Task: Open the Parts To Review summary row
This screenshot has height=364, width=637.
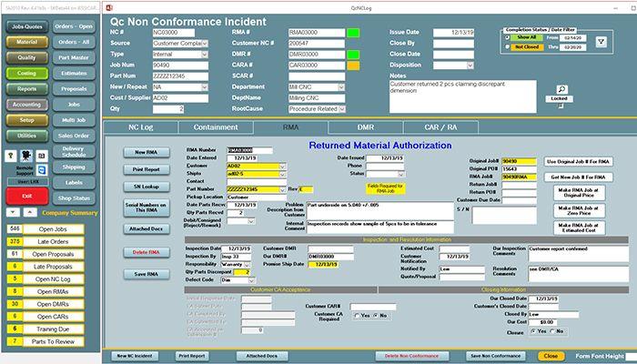Action: [x=45, y=341]
